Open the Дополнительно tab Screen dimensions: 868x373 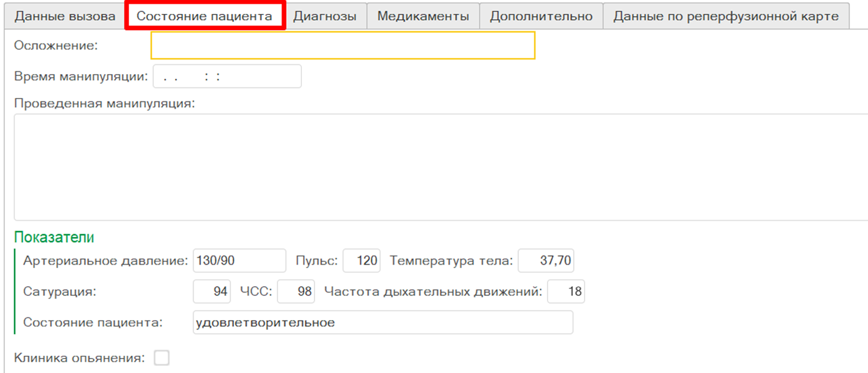pos(541,16)
